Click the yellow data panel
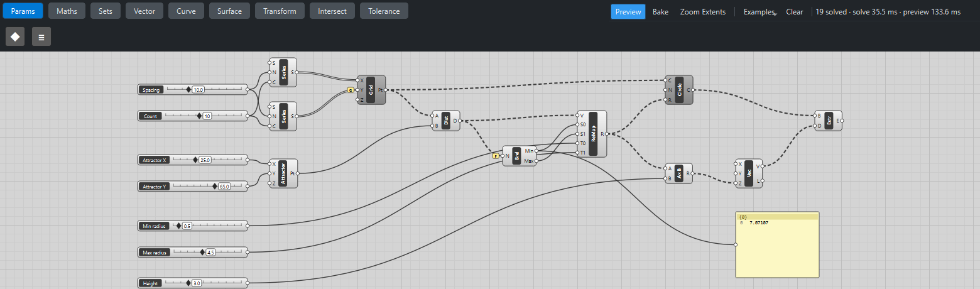The height and width of the screenshot is (289, 980). coord(778,244)
